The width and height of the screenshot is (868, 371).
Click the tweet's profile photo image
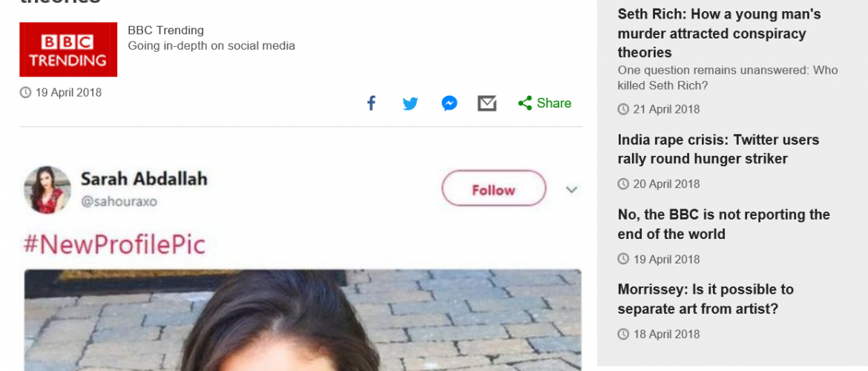coord(303,321)
